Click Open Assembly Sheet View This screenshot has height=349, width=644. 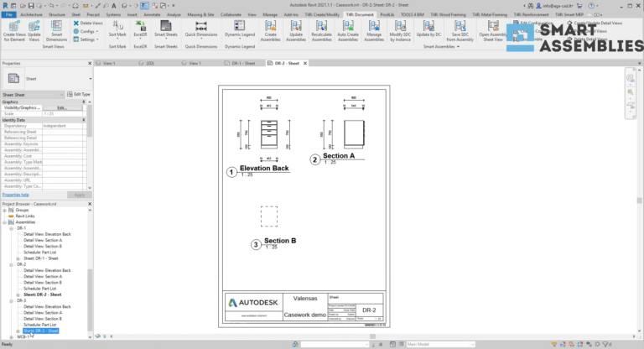pos(493,31)
